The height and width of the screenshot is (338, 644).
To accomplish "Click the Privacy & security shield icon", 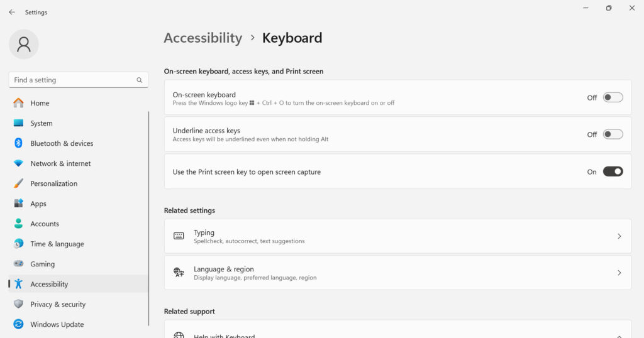I will click(18, 304).
